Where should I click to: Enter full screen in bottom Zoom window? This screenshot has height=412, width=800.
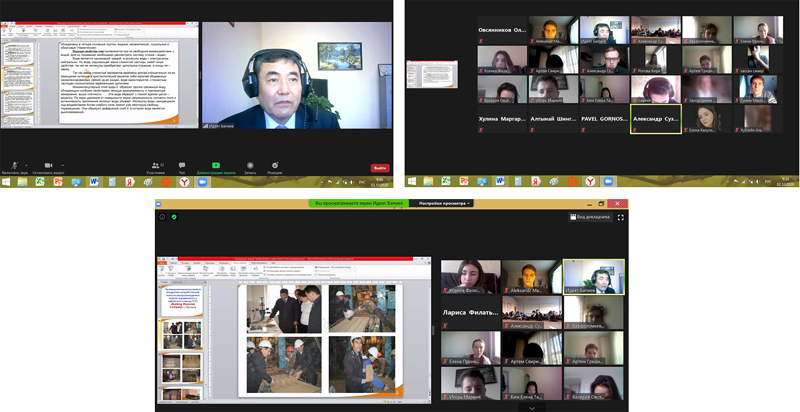(621, 217)
